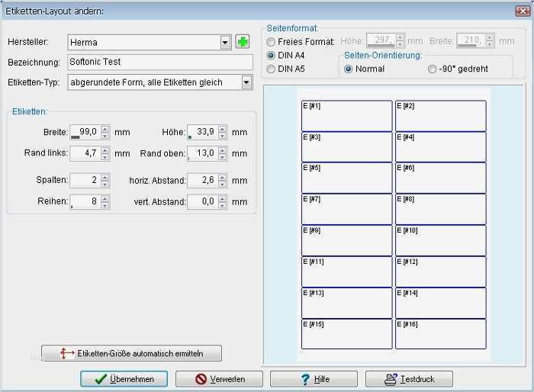
Task: Increase the vert. Abstand value
Action: click(x=223, y=198)
